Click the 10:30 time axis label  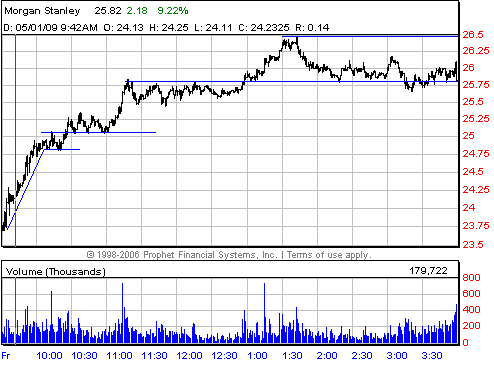click(x=84, y=356)
